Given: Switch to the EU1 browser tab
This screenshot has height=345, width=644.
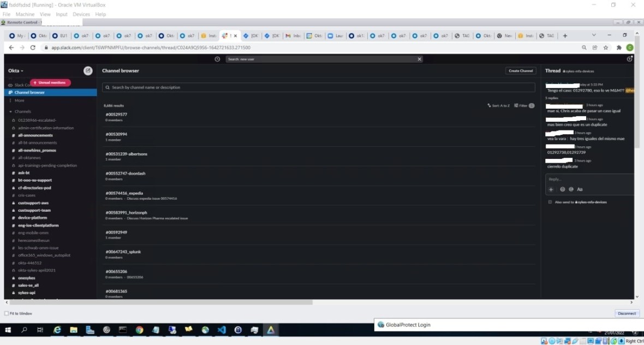Looking at the screenshot, I should (60, 35).
